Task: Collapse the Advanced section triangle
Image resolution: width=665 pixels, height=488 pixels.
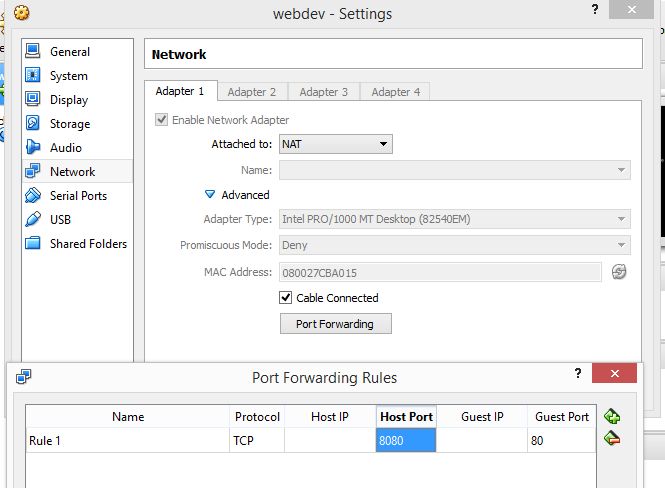Action: point(210,194)
